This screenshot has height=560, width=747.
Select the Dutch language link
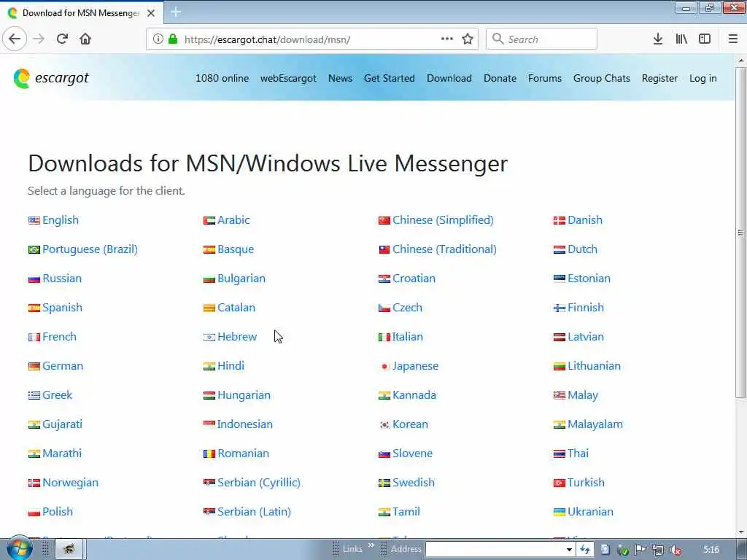pos(582,249)
